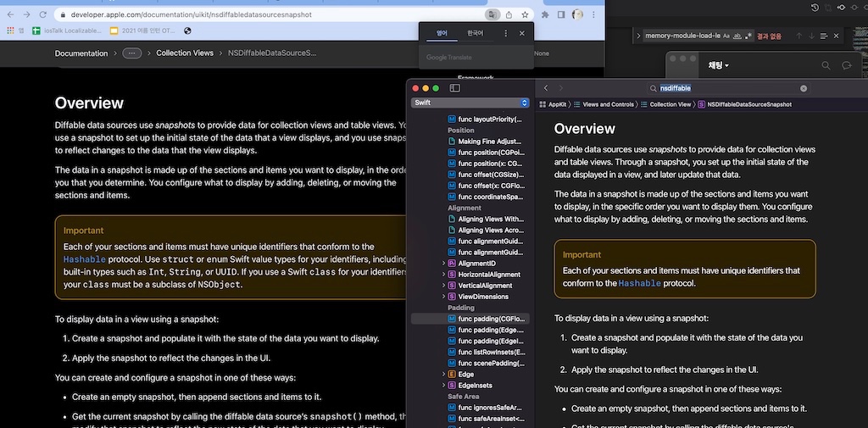This screenshot has width=868, height=428.
Task: Start a new chat with compose icon
Action: [847, 65]
